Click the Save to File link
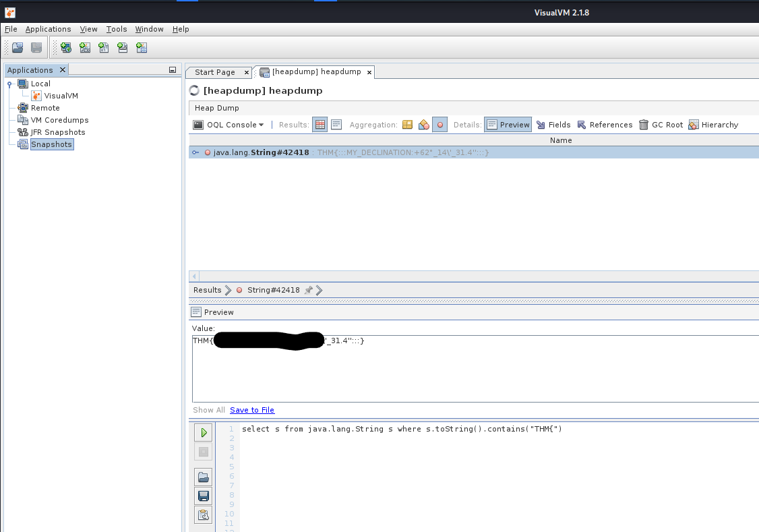Image resolution: width=759 pixels, height=532 pixels. point(252,410)
